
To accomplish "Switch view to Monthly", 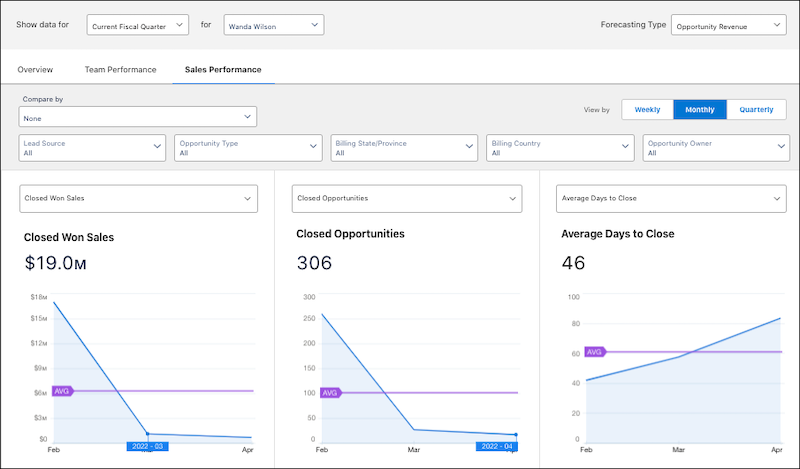I will point(700,110).
